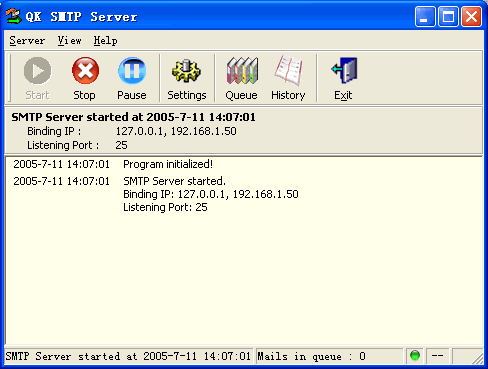
Task: Click the greyed-out Start play icon
Action: (37, 70)
